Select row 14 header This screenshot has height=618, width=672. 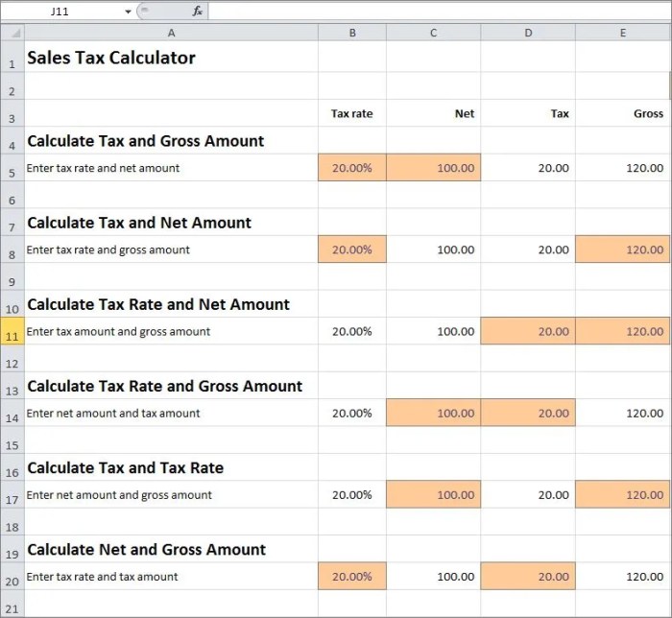(x=12, y=413)
